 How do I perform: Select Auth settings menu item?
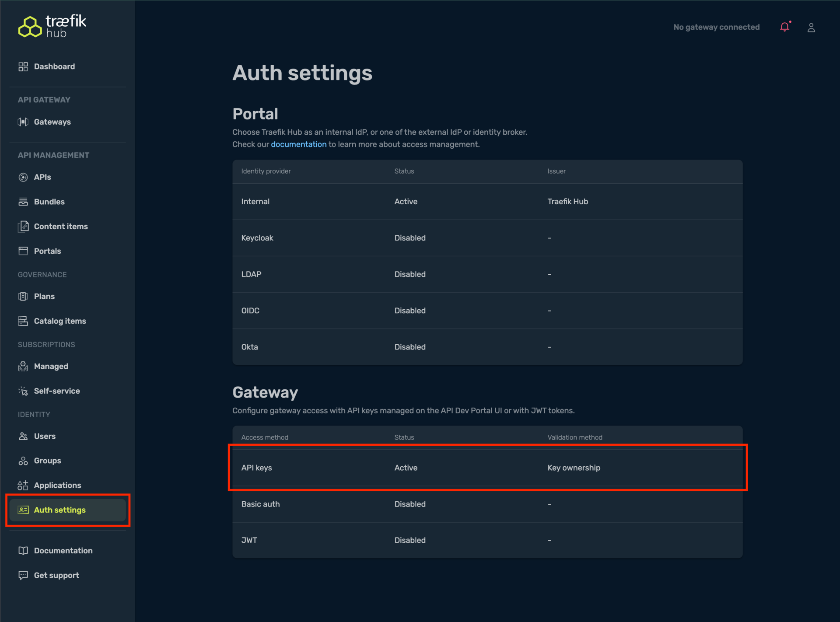tap(67, 510)
